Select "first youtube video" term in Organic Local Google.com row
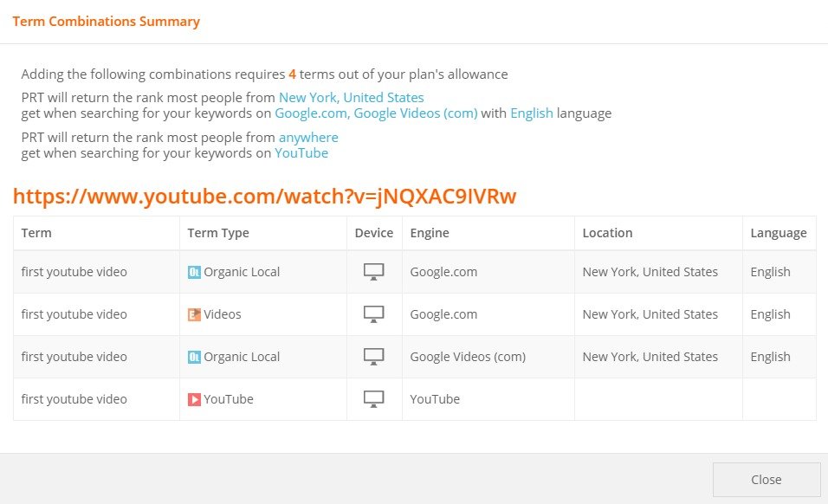 pos(74,272)
